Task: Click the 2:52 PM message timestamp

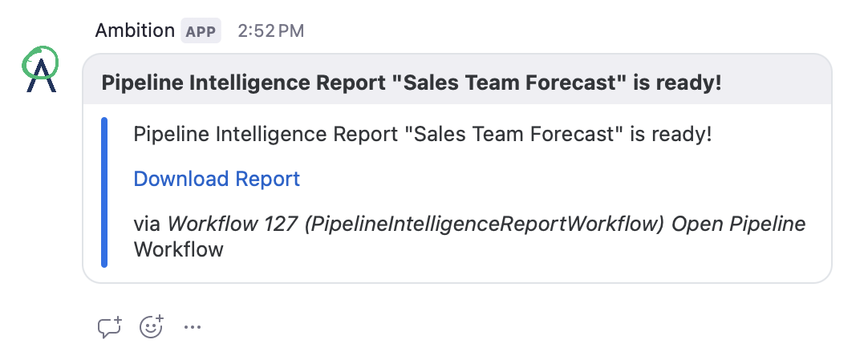Action: (271, 32)
